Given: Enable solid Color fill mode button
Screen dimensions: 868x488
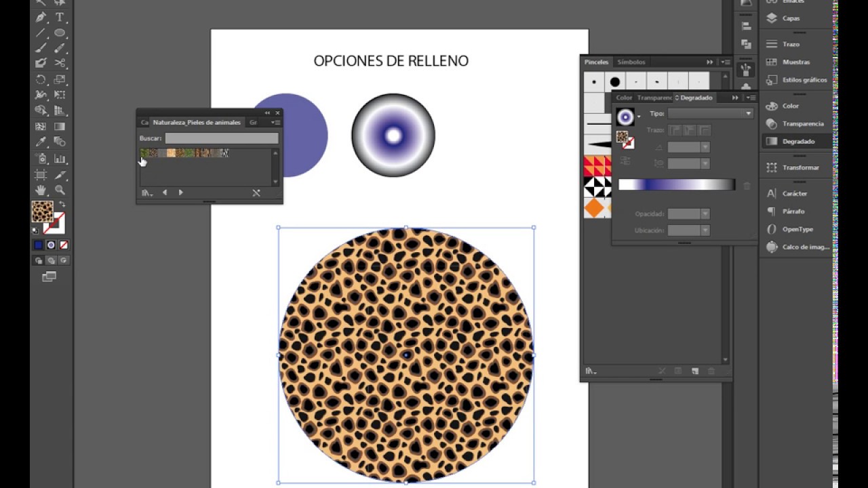Looking at the screenshot, I should (39, 245).
